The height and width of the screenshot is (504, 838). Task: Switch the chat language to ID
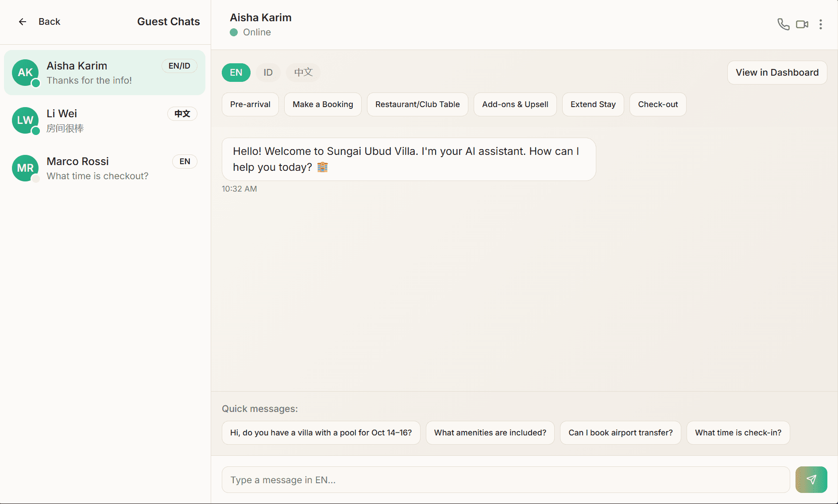pyautogui.click(x=268, y=72)
